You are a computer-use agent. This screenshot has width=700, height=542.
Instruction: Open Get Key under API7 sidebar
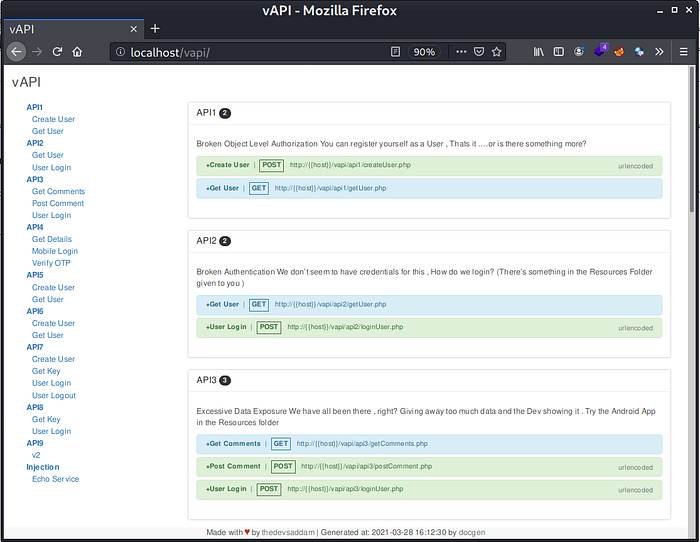(x=46, y=371)
